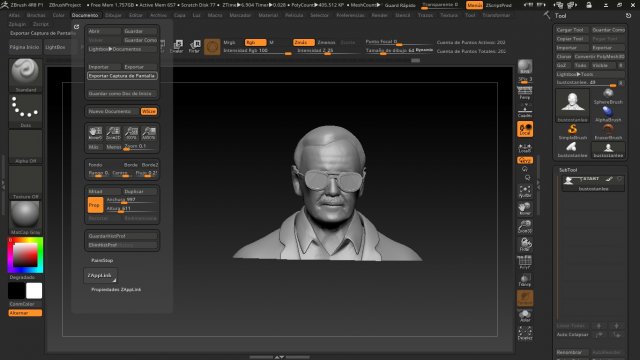
Task: Click Duplicar in document size section
Action: (x=140, y=191)
